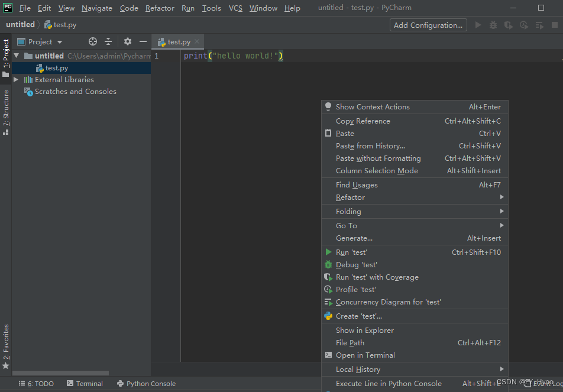Click the Profiler icon in the top toolbar
563x392 pixels.
click(x=523, y=25)
